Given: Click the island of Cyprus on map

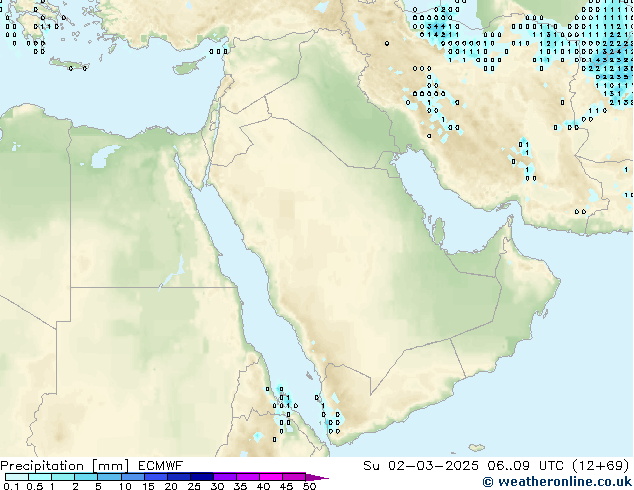Looking at the screenshot, I should [x=188, y=67].
